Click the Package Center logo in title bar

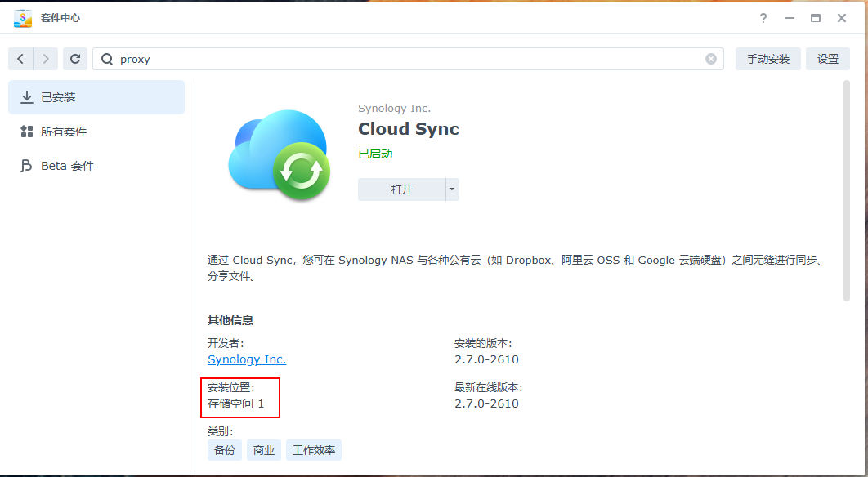23,18
